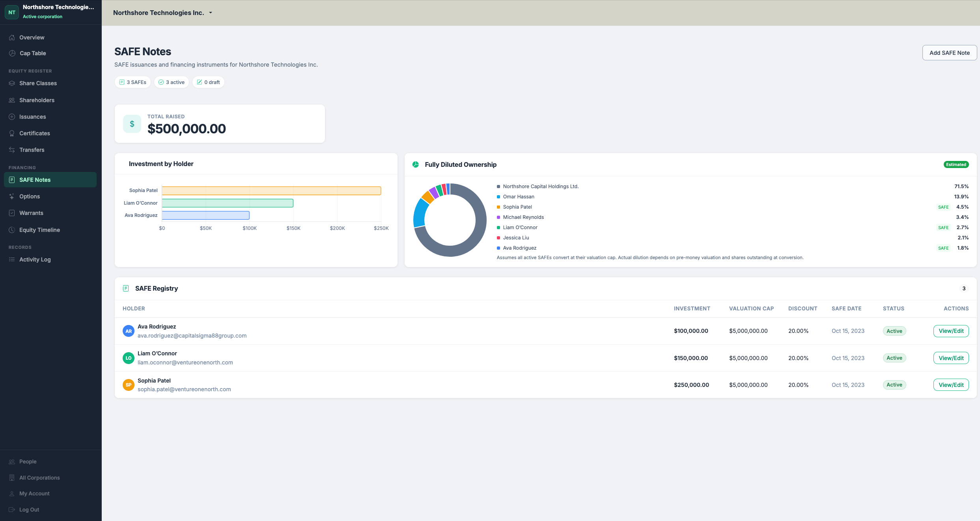The width and height of the screenshot is (980, 521).
Task: Open the Warrants section icon
Action: [x=12, y=213]
